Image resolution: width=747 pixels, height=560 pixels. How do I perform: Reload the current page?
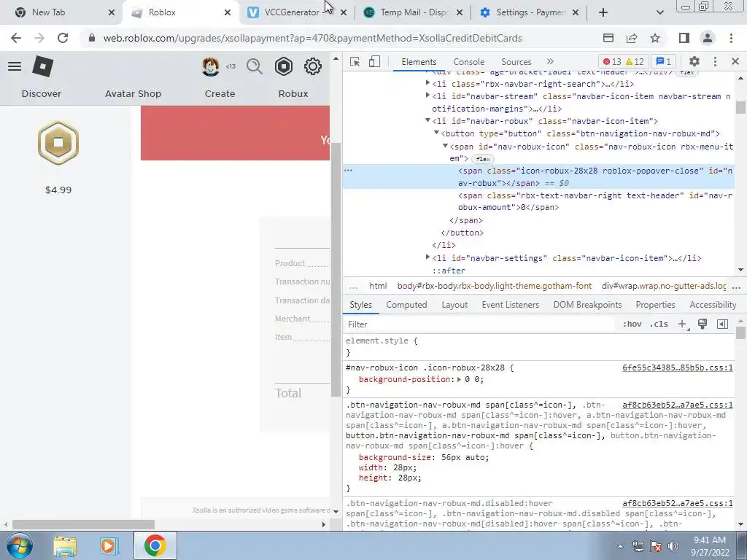pyautogui.click(x=63, y=38)
